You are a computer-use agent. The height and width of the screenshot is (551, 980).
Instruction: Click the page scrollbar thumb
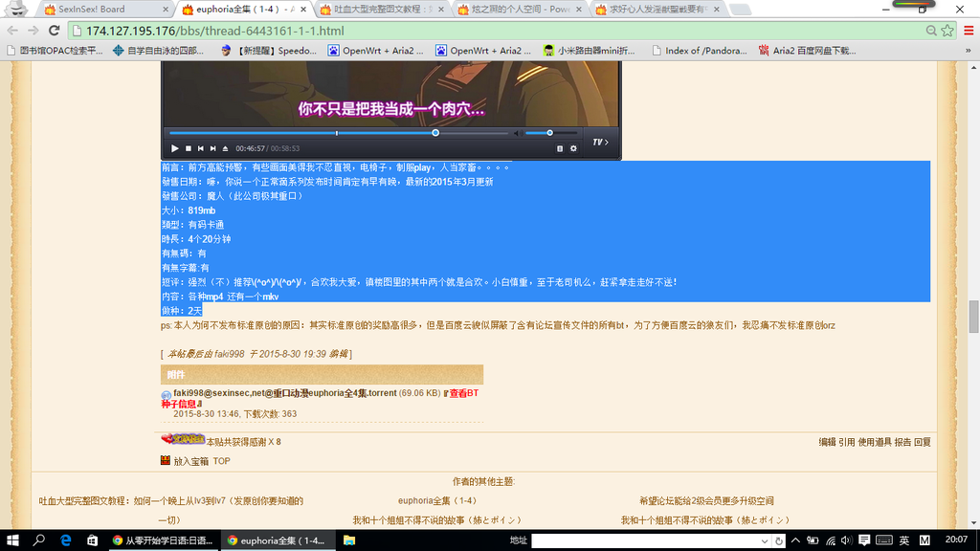point(973,317)
